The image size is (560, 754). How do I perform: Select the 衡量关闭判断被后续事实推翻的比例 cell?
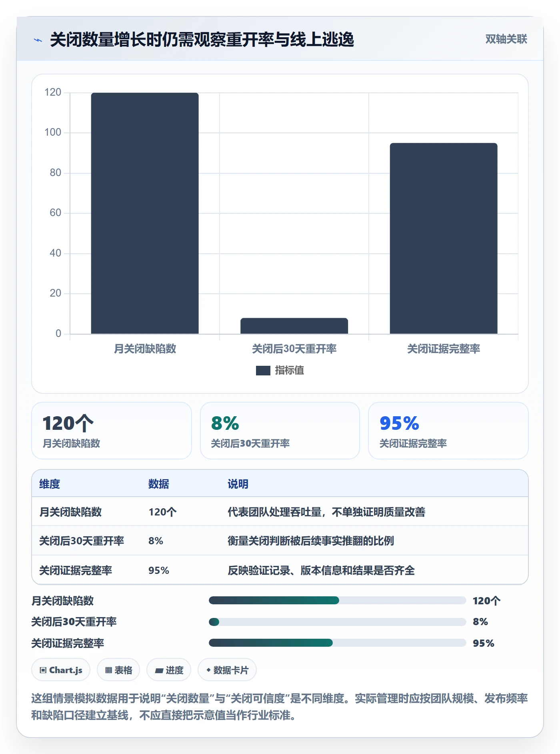coord(311,541)
